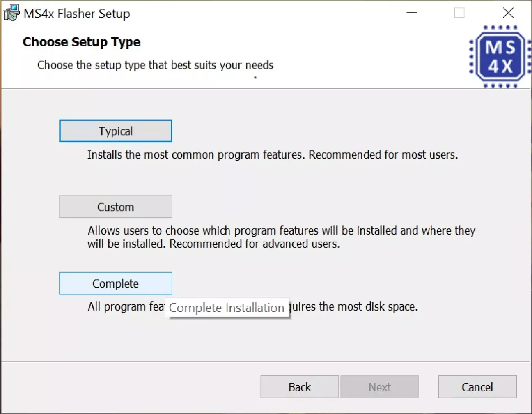532x414 pixels.
Task: Go Back to the previous step
Action: pos(300,387)
